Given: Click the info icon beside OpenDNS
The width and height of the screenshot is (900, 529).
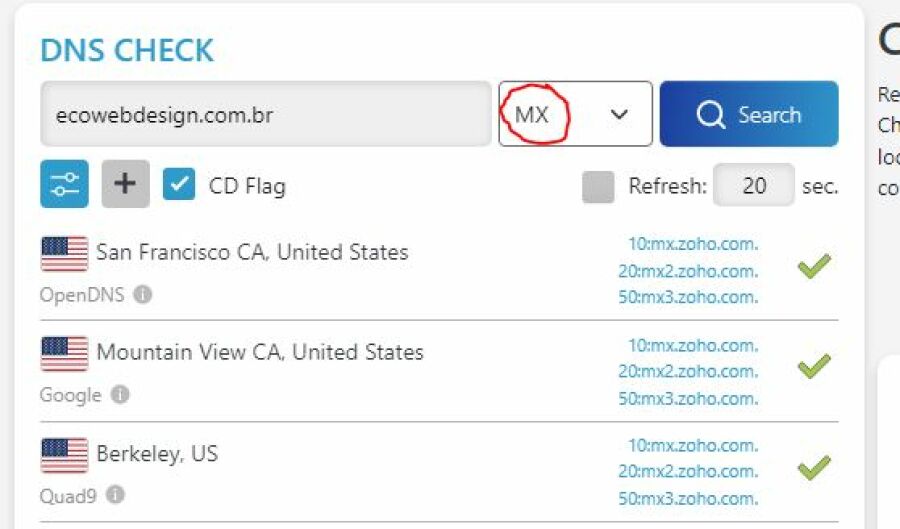Looking at the screenshot, I should click(143, 295).
